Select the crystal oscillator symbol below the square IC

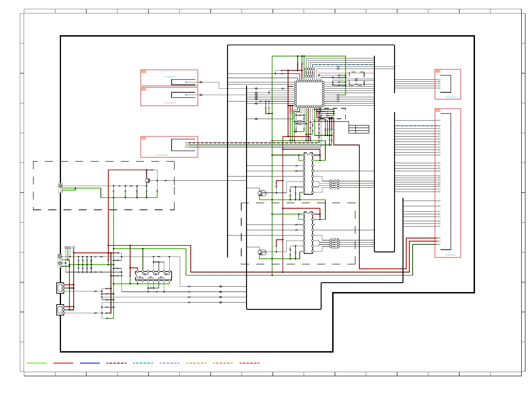pyautogui.click(x=300, y=122)
